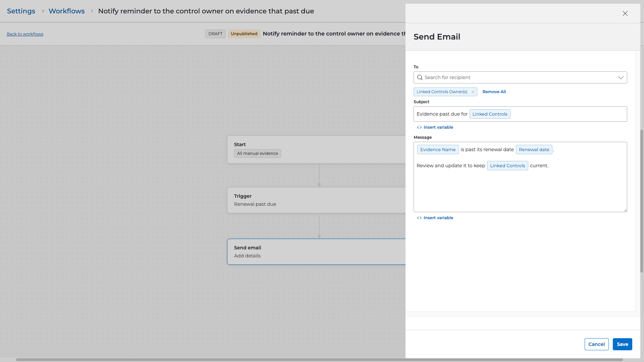Click Back to workflows link

[x=25, y=34]
